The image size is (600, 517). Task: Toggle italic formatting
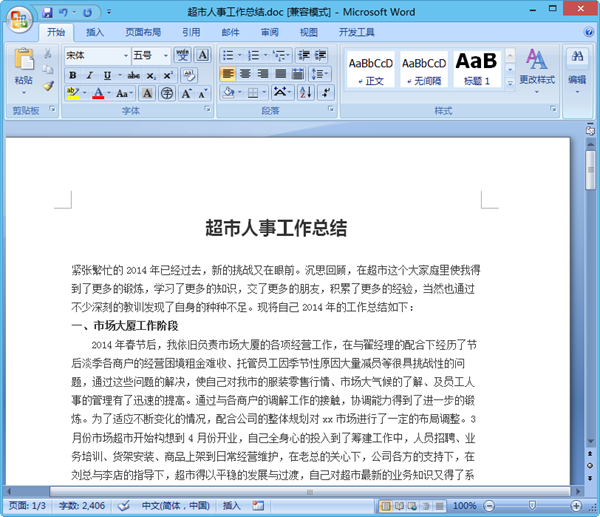pos(90,75)
